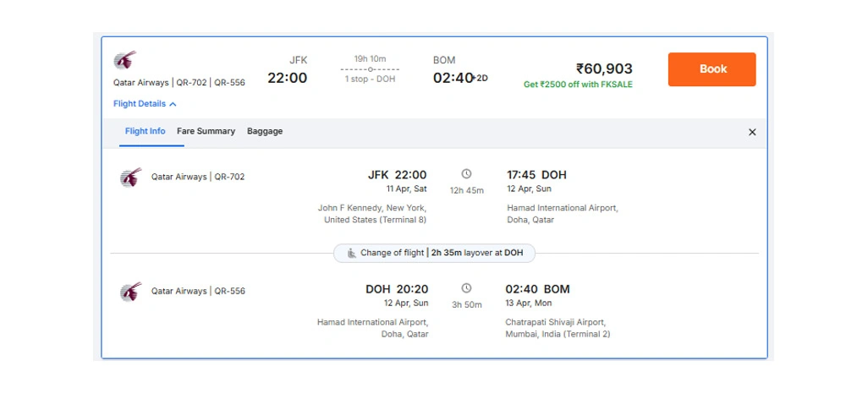The height and width of the screenshot is (394, 868).
Task: Open the Flight Info tab
Action: click(145, 131)
